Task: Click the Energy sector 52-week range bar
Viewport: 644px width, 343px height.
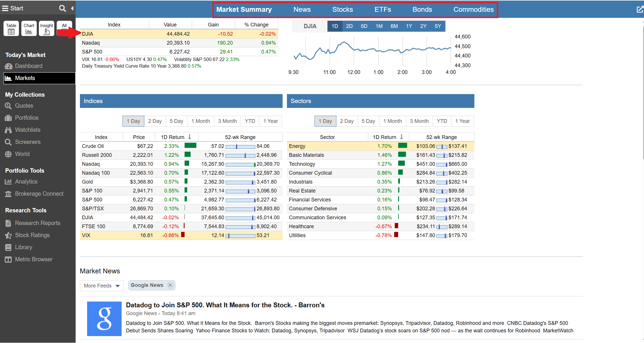Action: pos(441,146)
